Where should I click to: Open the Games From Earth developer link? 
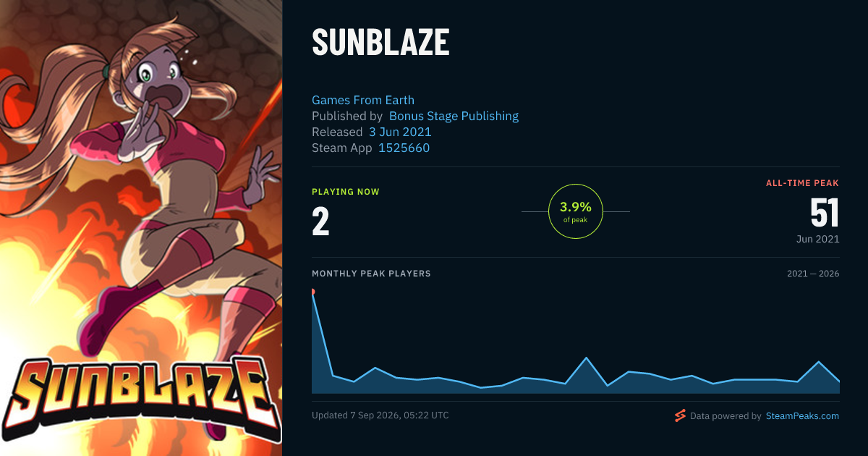point(363,100)
